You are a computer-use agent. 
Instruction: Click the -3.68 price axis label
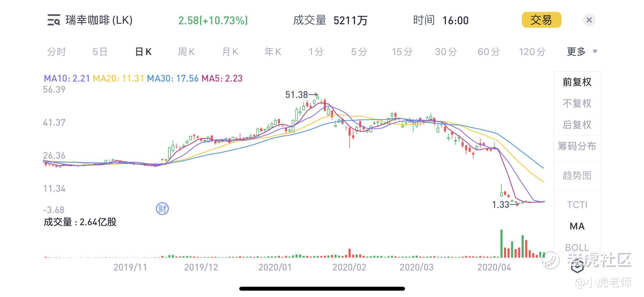click(x=54, y=210)
